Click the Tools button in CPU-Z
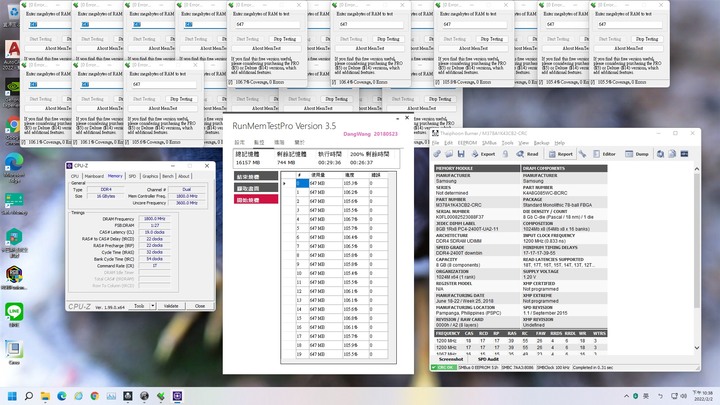 click(x=139, y=306)
